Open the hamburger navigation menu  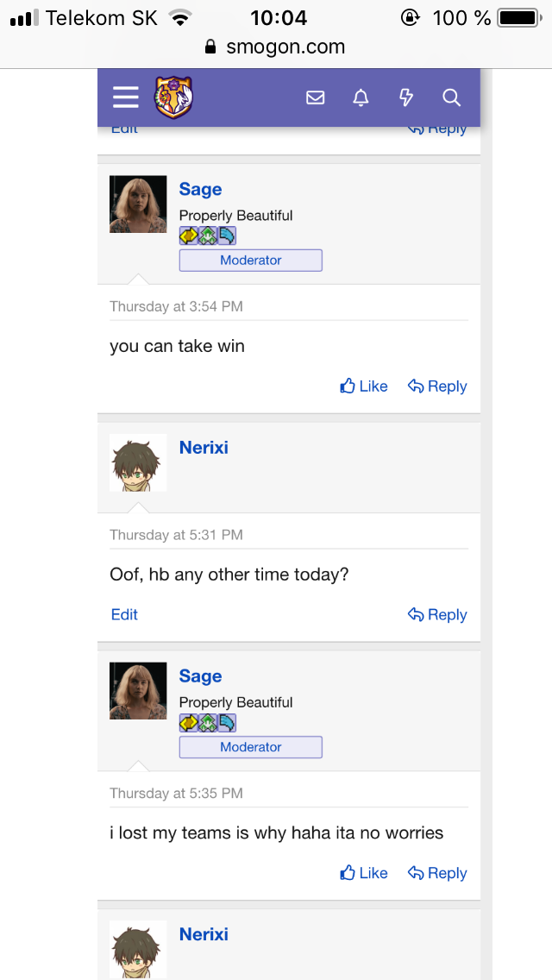[x=126, y=97]
